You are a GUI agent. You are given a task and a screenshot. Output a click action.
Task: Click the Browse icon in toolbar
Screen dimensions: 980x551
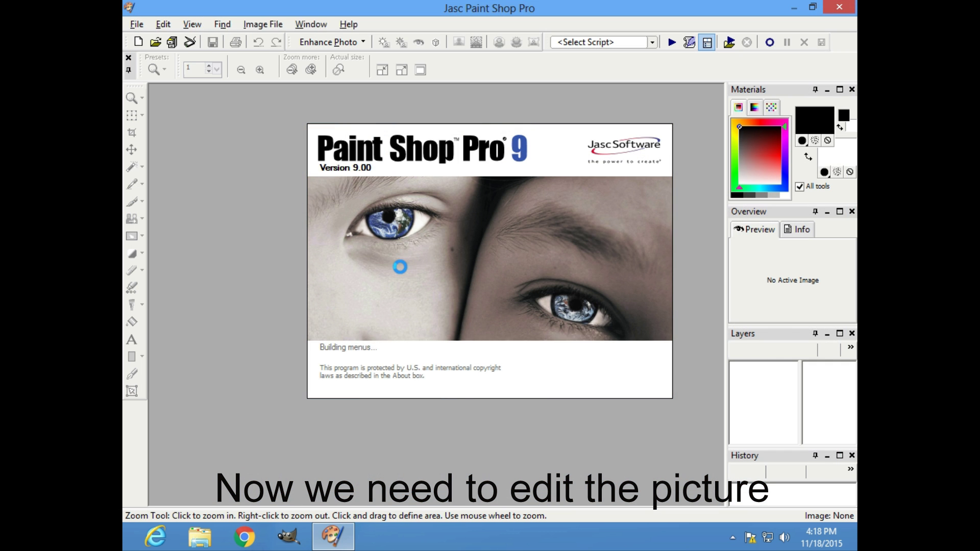click(173, 42)
